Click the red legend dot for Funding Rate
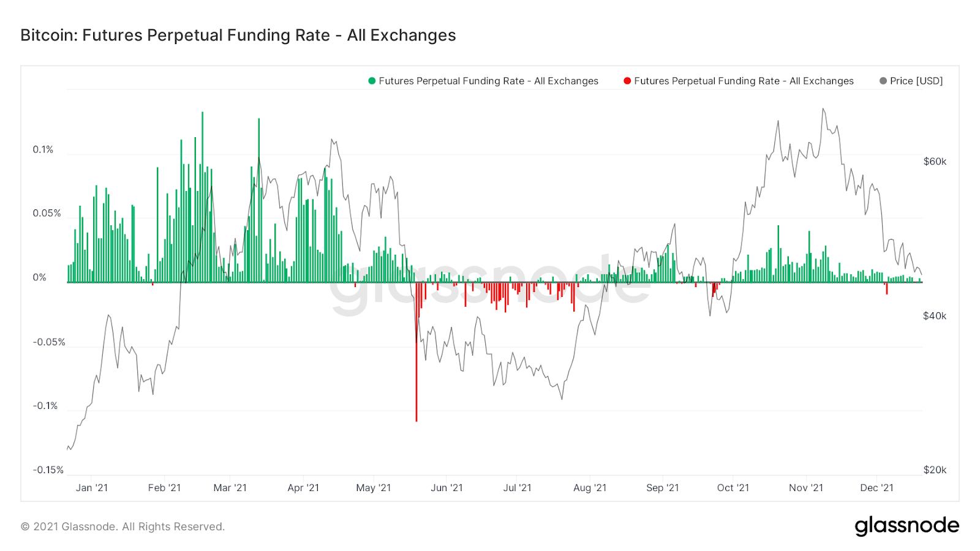This screenshot has height=551, width=980. [627, 81]
